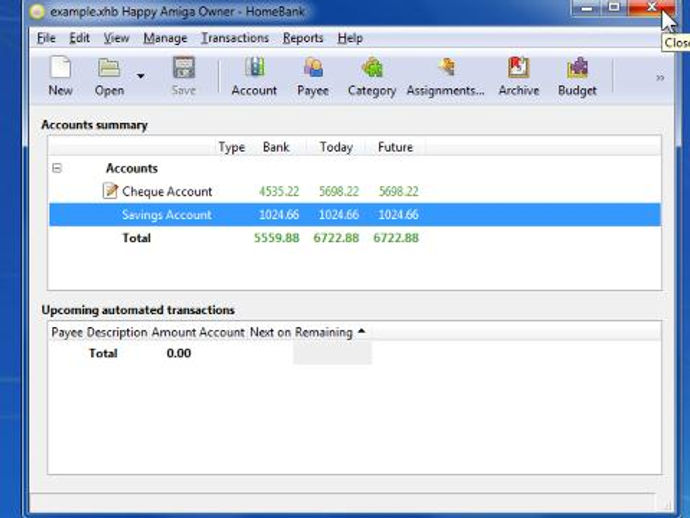Image resolution: width=690 pixels, height=518 pixels.
Task: Click Total today value 6722.88
Action: point(336,238)
